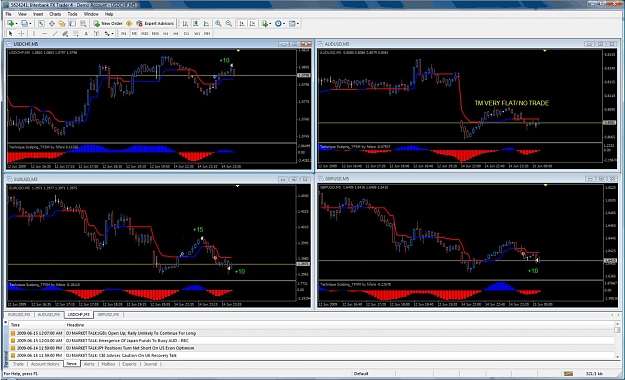Switch to Alerts terminal tab
The height and width of the screenshot is (380, 625).
click(x=89, y=364)
